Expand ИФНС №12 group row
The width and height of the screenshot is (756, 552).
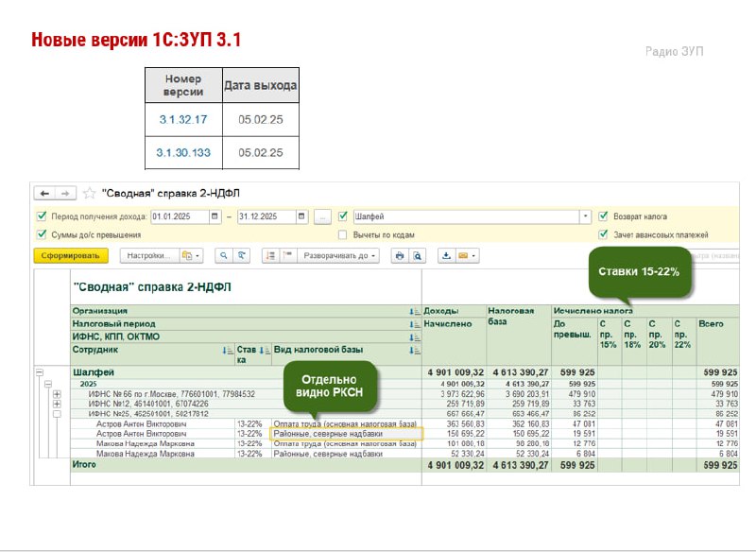click(57, 404)
